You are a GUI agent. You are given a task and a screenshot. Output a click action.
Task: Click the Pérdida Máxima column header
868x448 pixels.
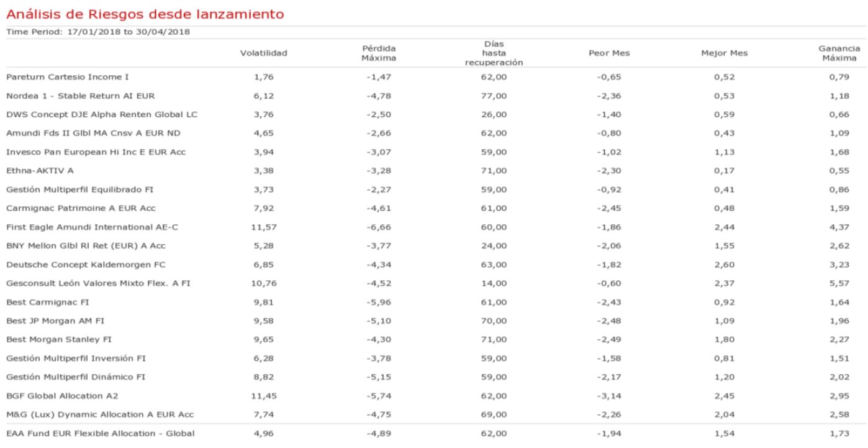pos(379,53)
